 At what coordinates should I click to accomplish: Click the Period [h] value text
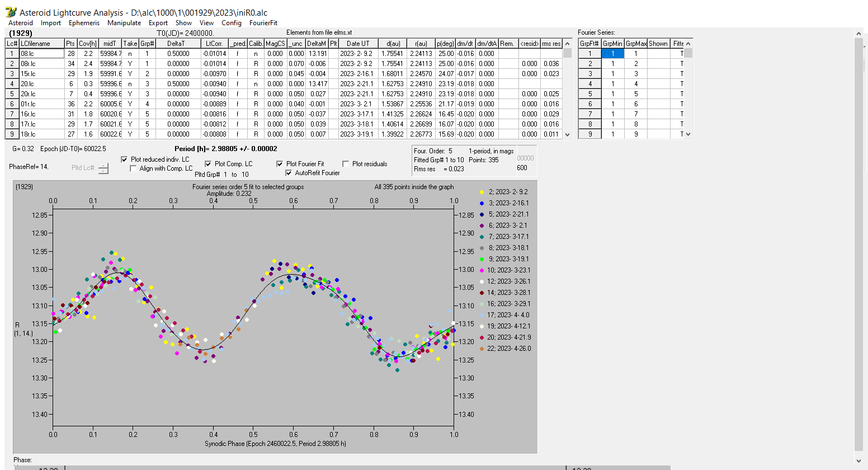(225, 149)
